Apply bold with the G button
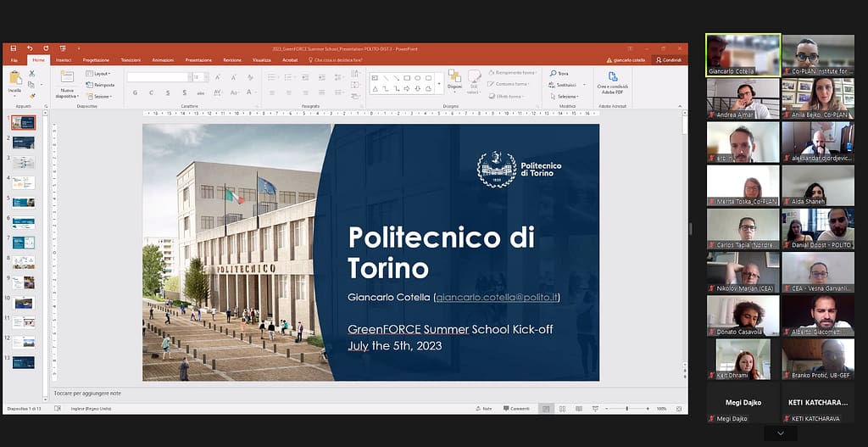The height and width of the screenshot is (447, 868). click(135, 92)
